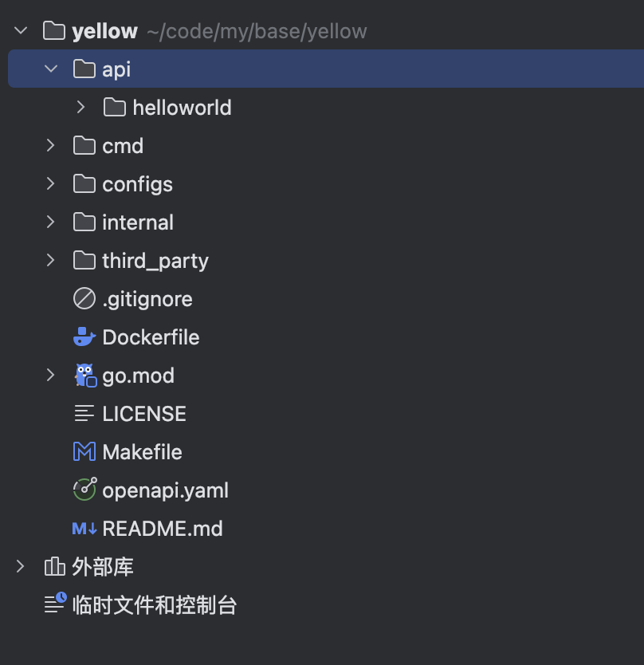Select the configs folder
Screen dimensions: 644x665
(137, 184)
